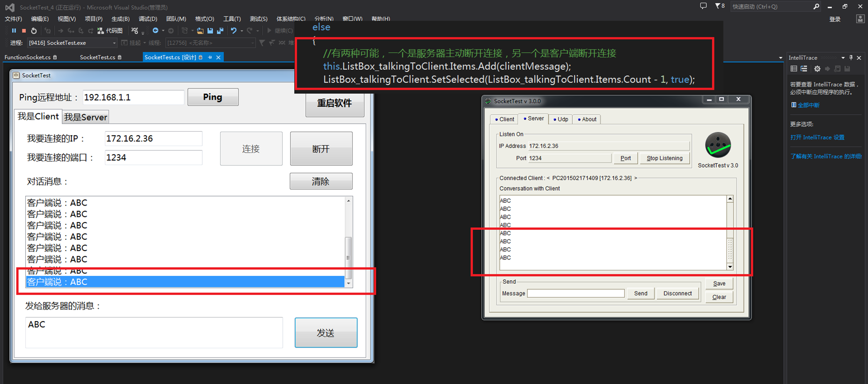
Task: Click scroll-down arrow of Conversation with Client
Action: pyautogui.click(x=730, y=267)
